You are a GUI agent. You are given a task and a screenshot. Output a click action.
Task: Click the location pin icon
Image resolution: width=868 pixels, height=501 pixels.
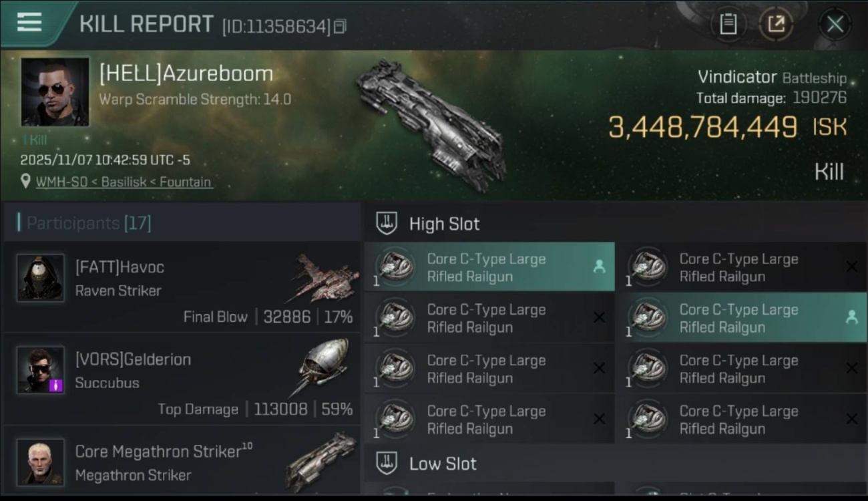(x=25, y=181)
